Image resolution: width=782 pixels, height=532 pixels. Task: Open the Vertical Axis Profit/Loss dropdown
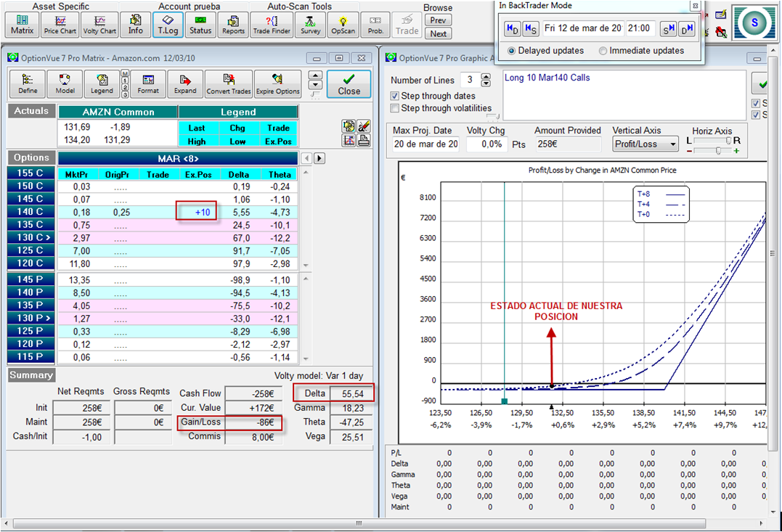click(x=645, y=144)
